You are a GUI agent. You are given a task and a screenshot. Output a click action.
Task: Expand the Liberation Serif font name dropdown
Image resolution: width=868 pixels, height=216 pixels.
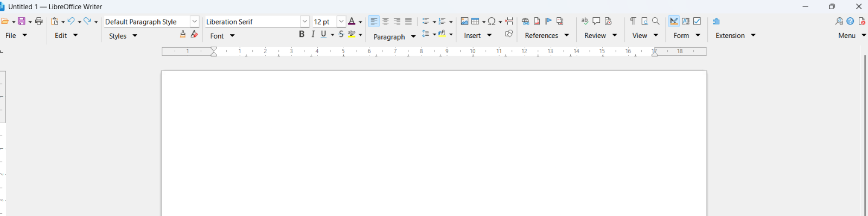pos(304,22)
